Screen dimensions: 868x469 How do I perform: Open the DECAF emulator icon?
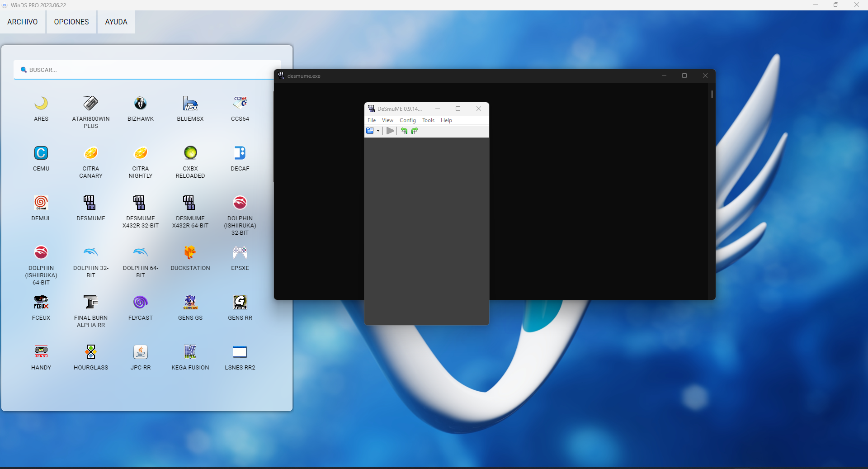tap(240, 153)
